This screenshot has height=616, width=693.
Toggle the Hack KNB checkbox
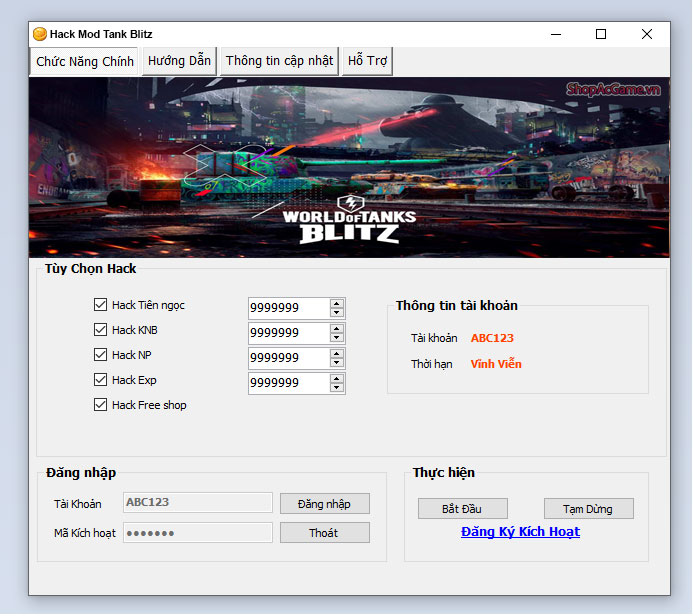(x=100, y=330)
